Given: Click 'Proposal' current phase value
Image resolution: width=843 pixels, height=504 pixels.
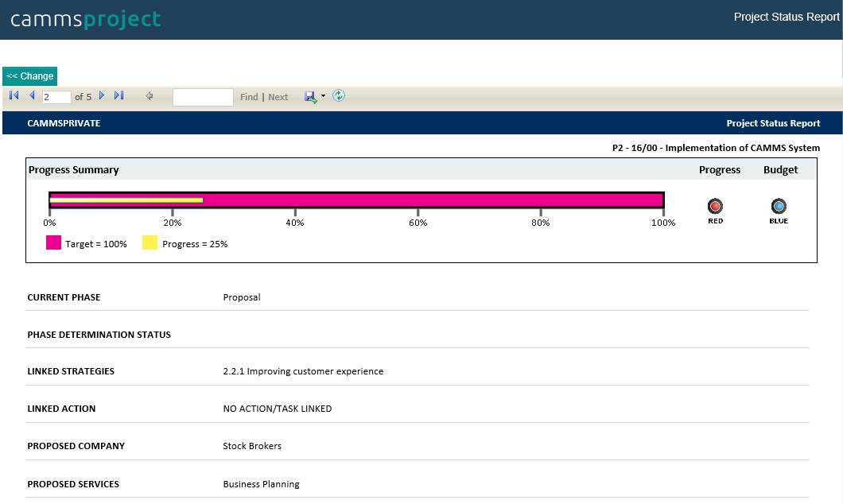Looking at the screenshot, I should [x=242, y=297].
